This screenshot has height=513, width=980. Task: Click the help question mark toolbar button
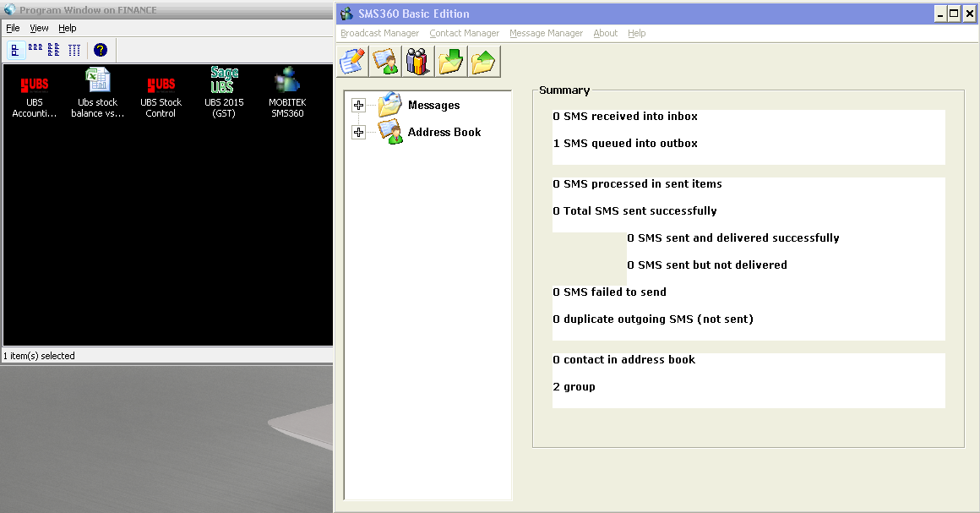pyautogui.click(x=101, y=50)
